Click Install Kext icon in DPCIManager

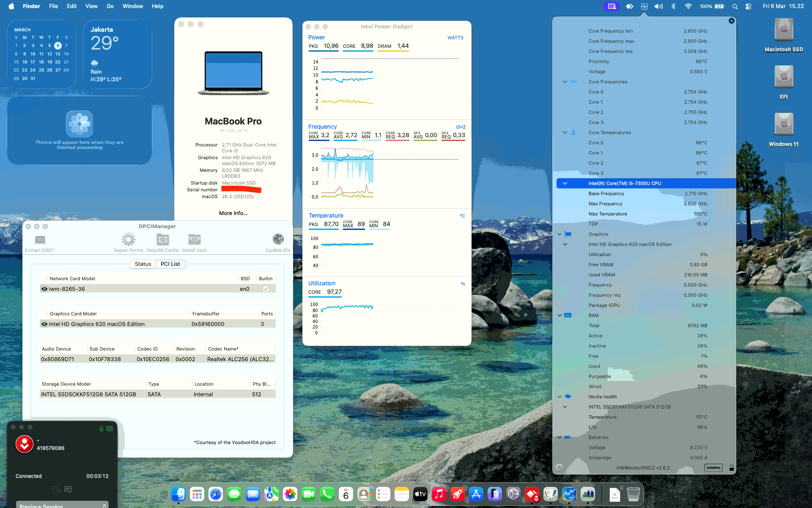tap(194, 240)
